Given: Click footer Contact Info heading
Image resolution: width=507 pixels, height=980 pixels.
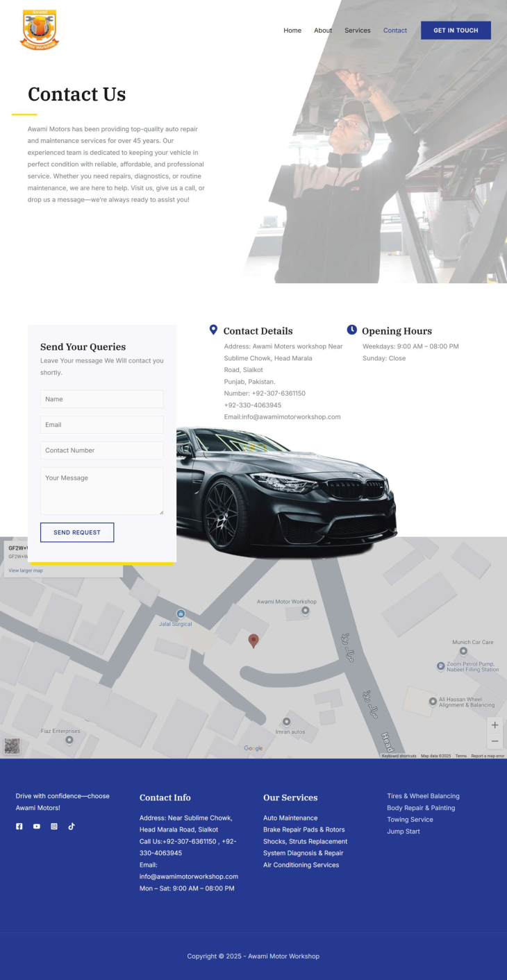Looking at the screenshot, I should [165, 797].
